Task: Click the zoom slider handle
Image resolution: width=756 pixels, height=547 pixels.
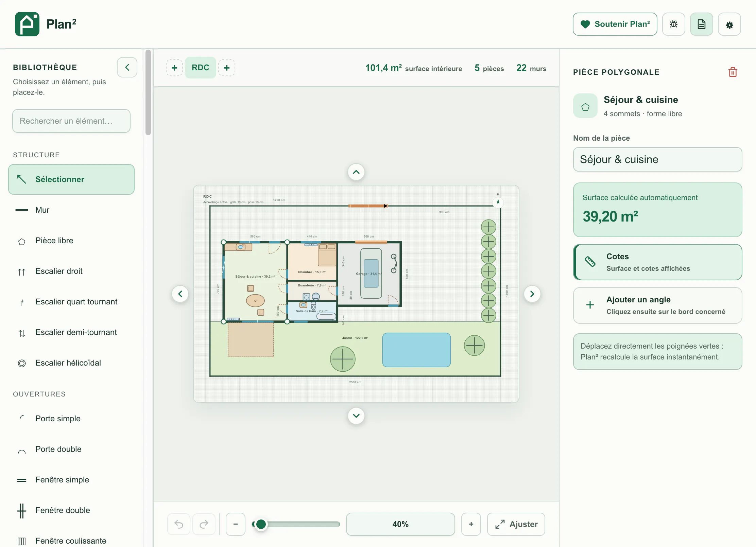Action: [x=261, y=524]
